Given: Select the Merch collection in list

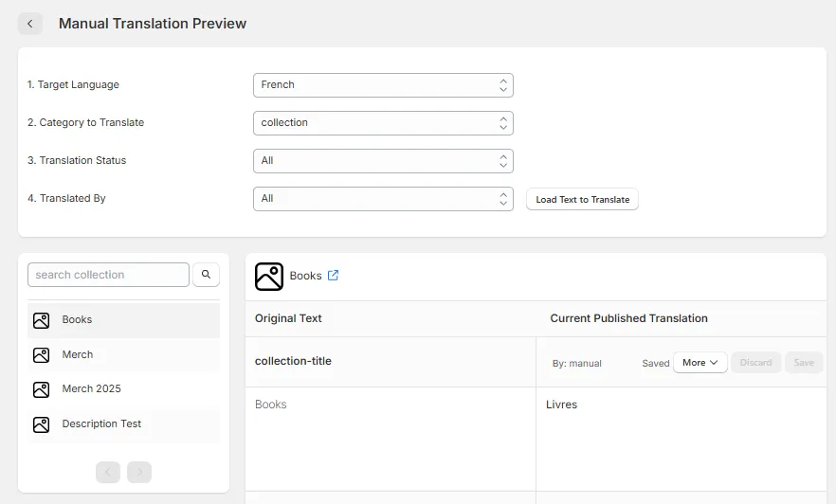Looking at the screenshot, I should click(x=123, y=355).
